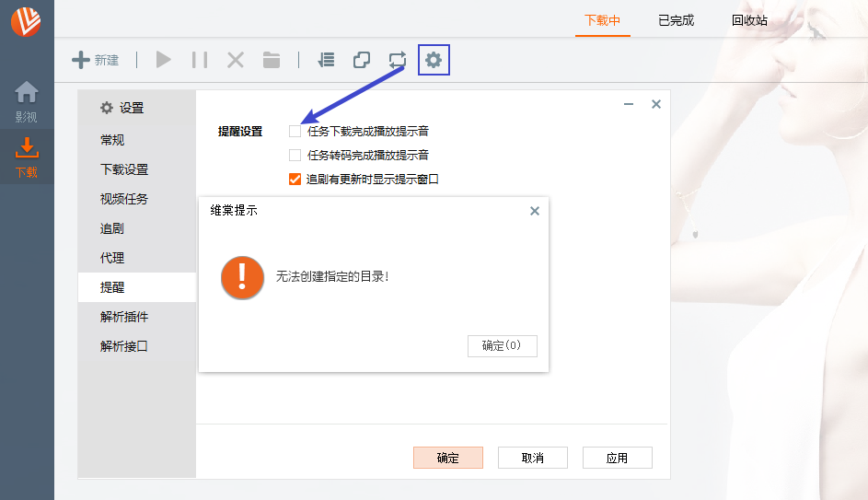Click the 应用 button in settings
868x500 pixels.
(x=617, y=458)
